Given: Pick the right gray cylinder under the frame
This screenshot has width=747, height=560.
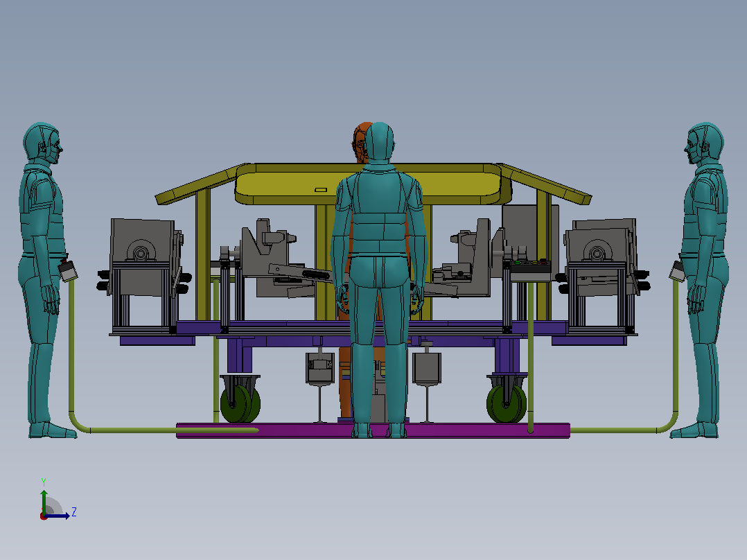Looking at the screenshot, I should 426,368.
